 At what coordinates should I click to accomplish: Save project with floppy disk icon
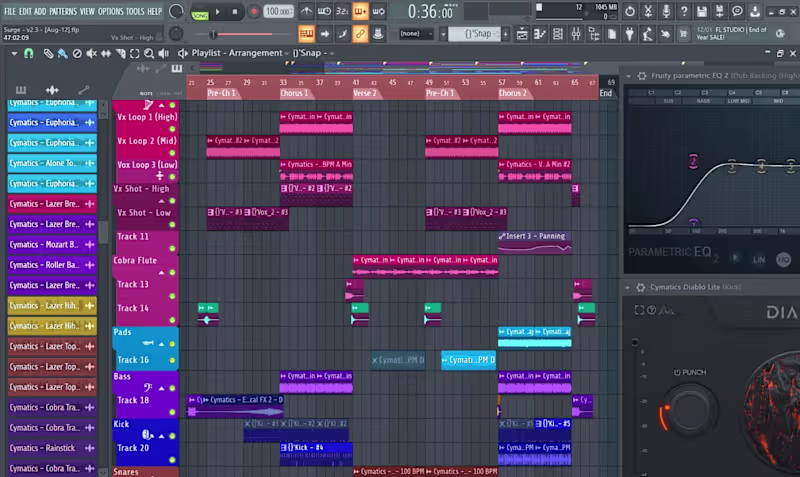(x=702, y=11)
